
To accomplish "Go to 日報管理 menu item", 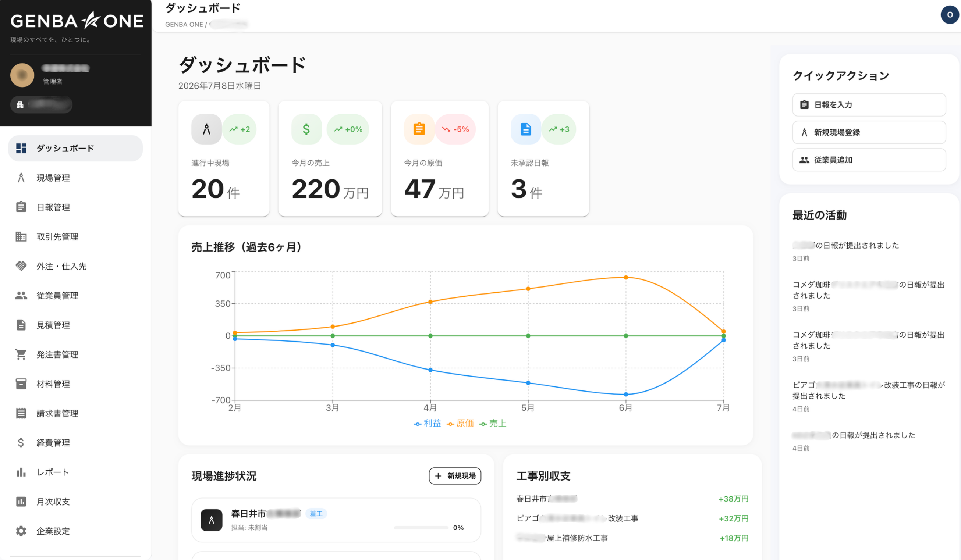I will pos(75,207).
